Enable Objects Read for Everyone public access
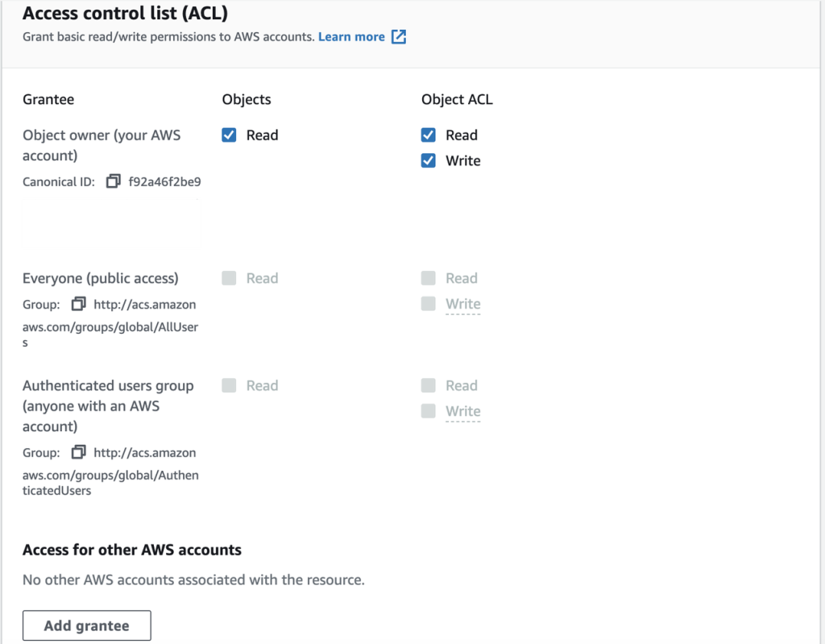The height and width of the screenshot is (644, 825). (229, 278)
